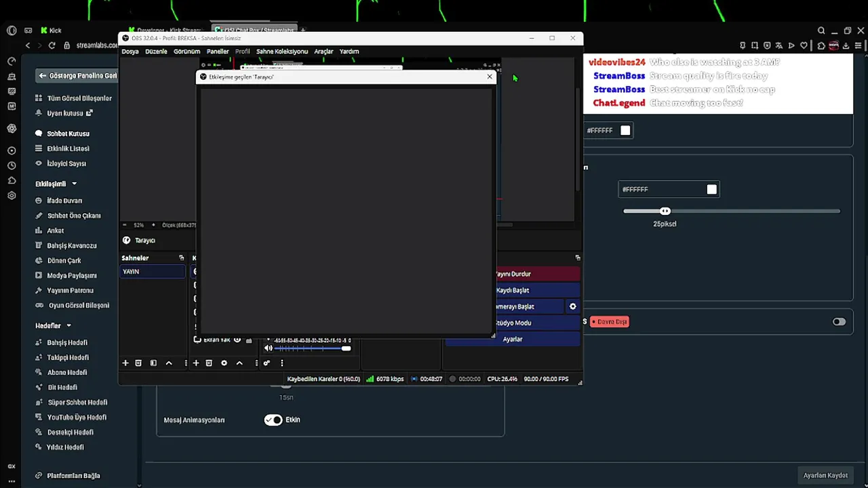Go back via Gösterge Paneline Geri button
The width and height of the screenshot is (868, 488).
pyautogui.click(x=77, y=76)
